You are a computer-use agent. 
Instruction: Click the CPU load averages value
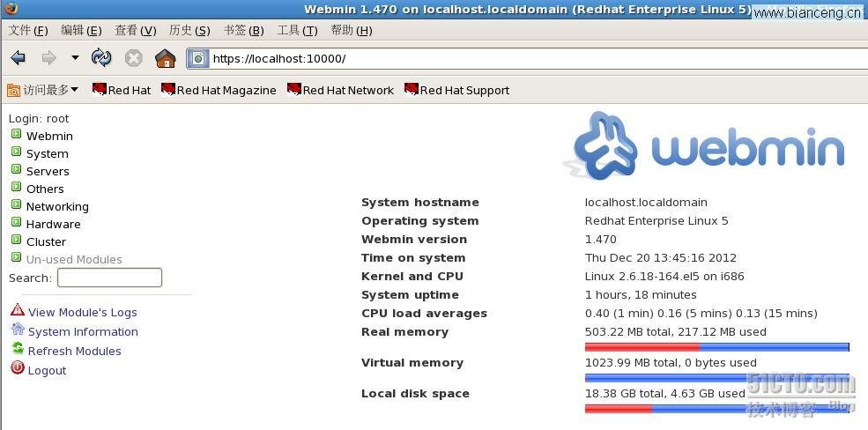click(701, 314)
